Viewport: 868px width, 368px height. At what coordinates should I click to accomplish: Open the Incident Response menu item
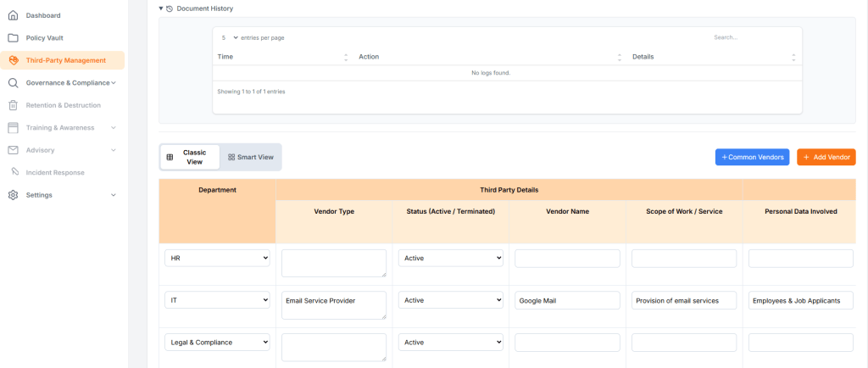pyautogui.click(x=55, y=173)
